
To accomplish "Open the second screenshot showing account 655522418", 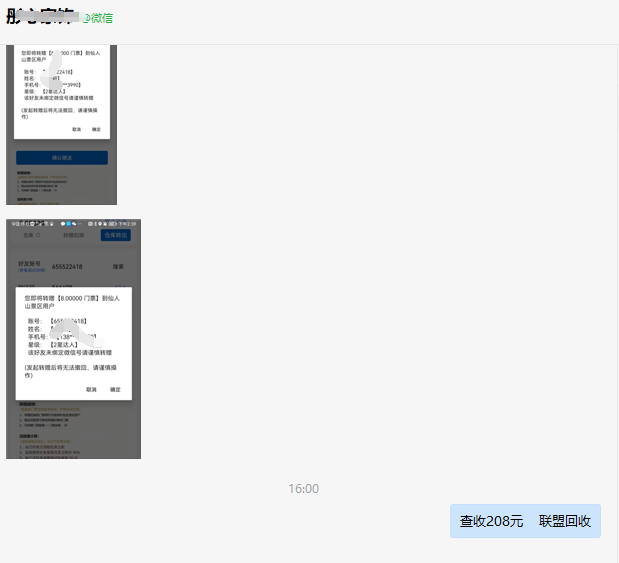I will [73, 339].
